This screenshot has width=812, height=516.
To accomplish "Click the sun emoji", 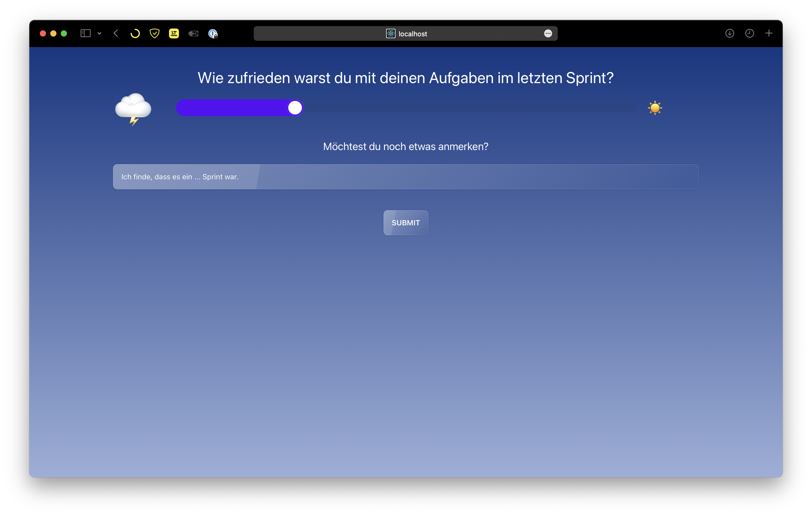I will pos(655,108).
